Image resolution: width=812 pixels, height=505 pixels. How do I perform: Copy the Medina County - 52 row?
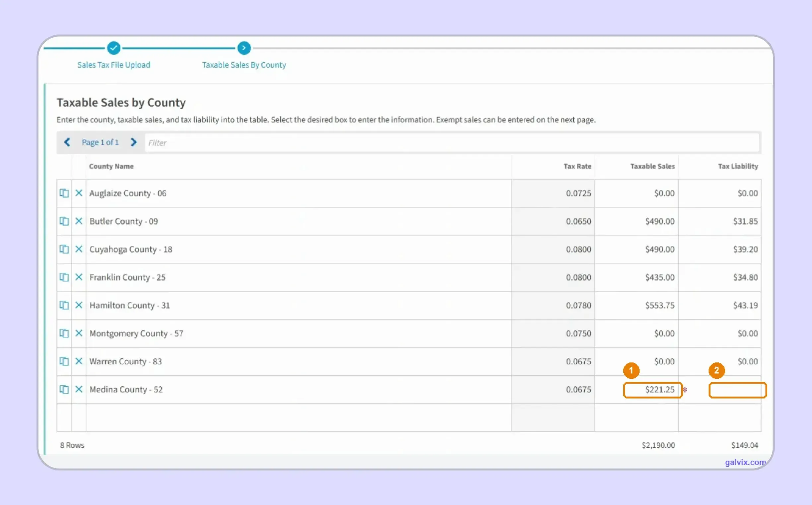tap(64, 390)
